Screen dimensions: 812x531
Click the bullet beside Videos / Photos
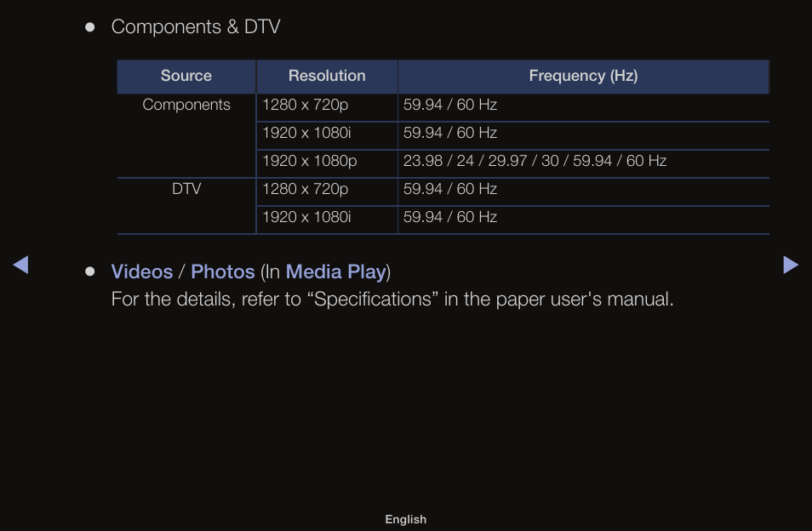click(x=90, y=271)
